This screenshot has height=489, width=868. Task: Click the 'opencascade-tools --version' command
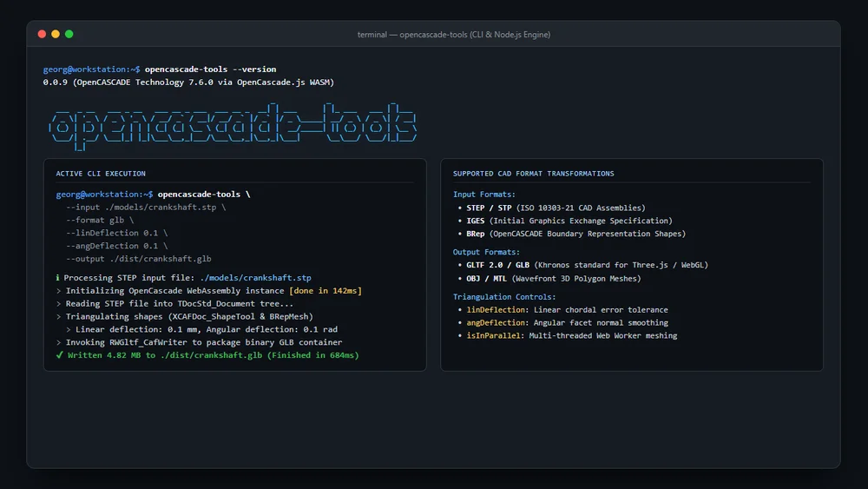point(210,69)
